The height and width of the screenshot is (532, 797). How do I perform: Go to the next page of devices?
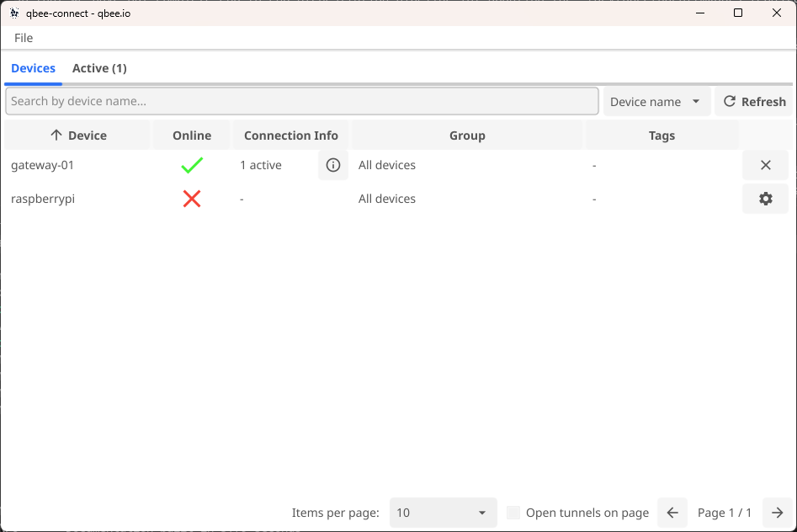click(777, 513)
